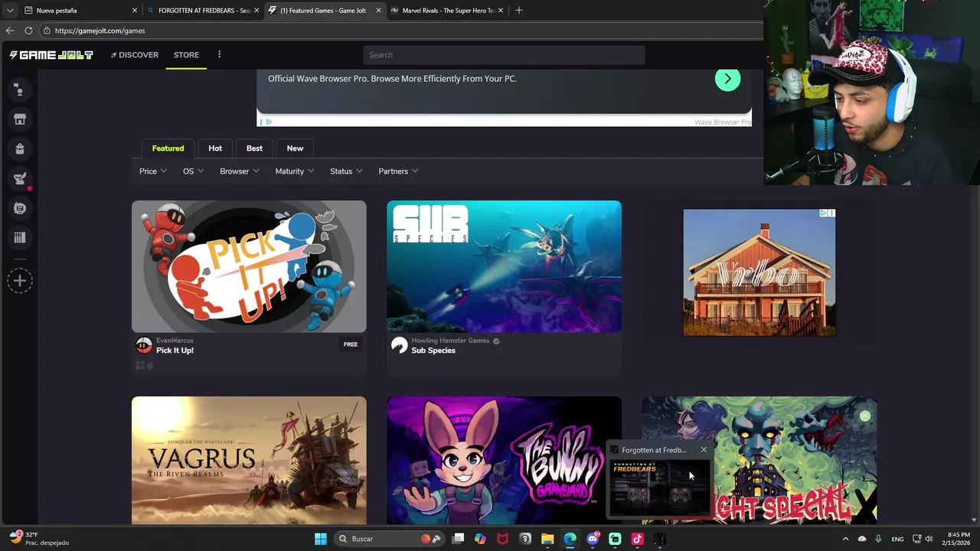Open File Explorer from the taskbar
Viewport: 980px width, 551px height.
(x=547, y=539)
